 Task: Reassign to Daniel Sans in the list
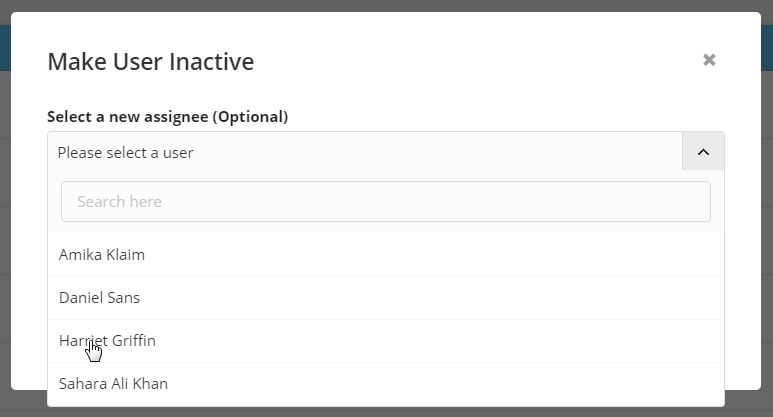(386, 298)
